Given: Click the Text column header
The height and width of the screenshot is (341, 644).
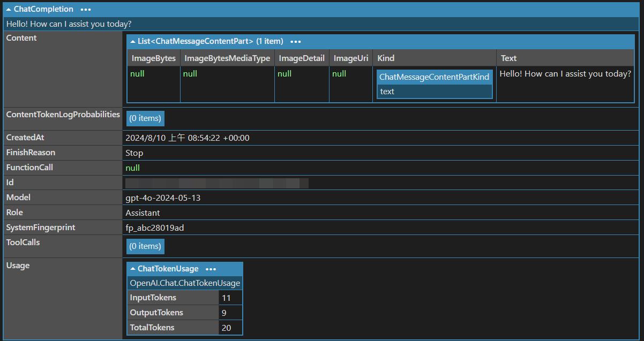Looking at the screenshot, I should tap(508, 58).
